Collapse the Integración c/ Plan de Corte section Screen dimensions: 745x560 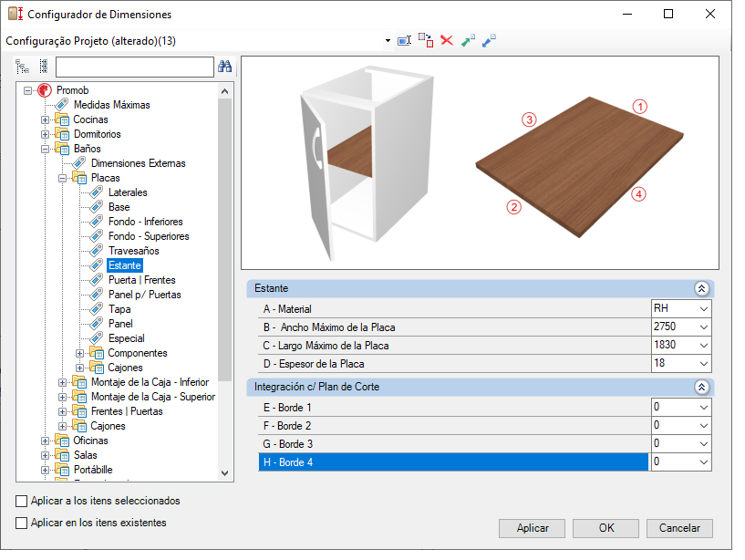(702, 387)
